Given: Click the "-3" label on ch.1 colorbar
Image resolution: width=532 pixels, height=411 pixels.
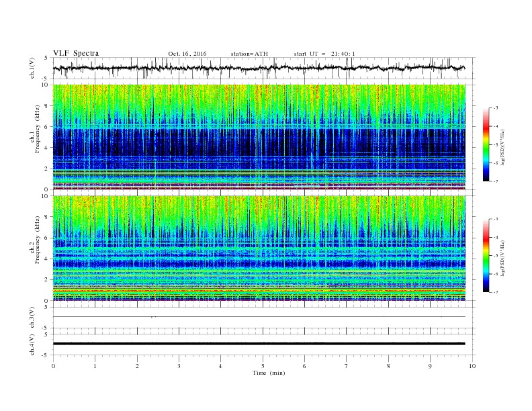Looking at the screenshot, I should pyautogui.click(x=496, y=108).
